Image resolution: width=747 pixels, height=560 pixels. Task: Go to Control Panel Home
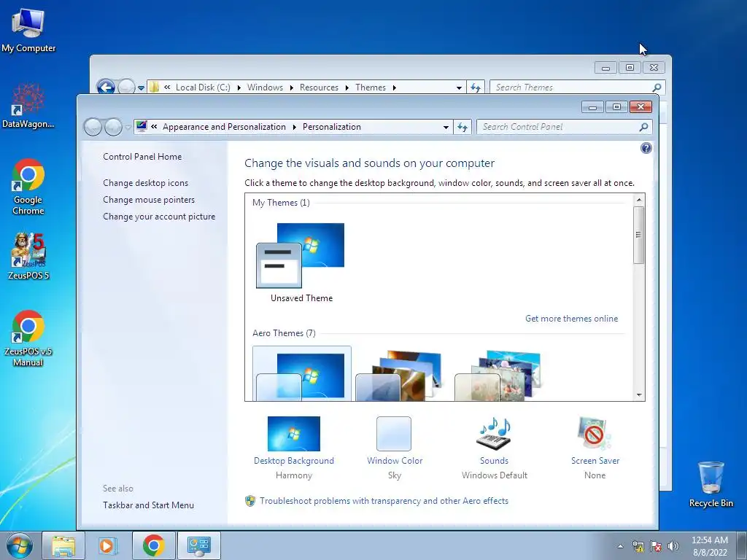[142, 157]
